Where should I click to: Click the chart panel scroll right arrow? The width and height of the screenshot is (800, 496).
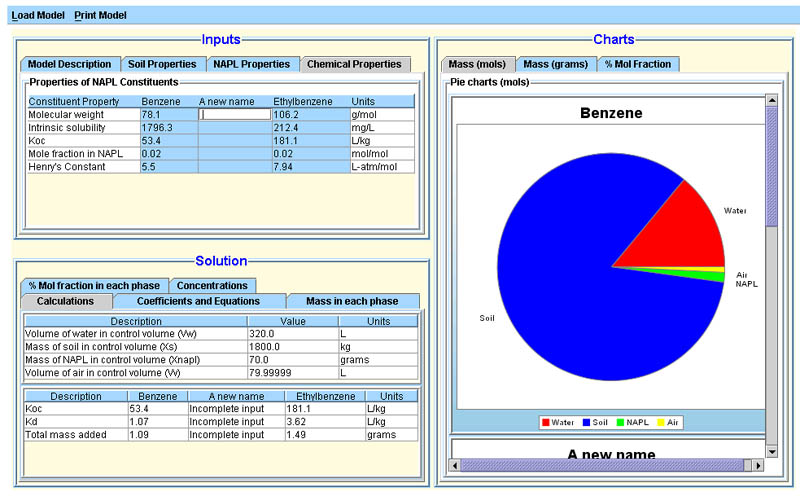[756, 465]
